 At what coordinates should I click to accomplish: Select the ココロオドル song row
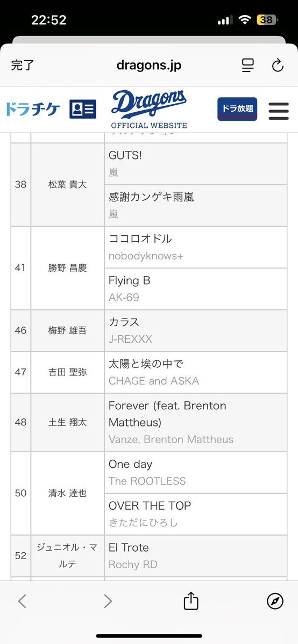pyautogui.click(x=196, y=247)
